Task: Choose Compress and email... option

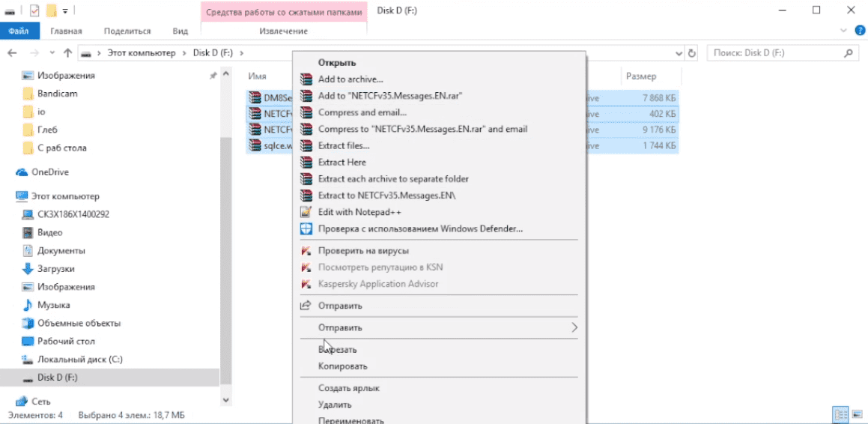Action: tap(362, 112)
